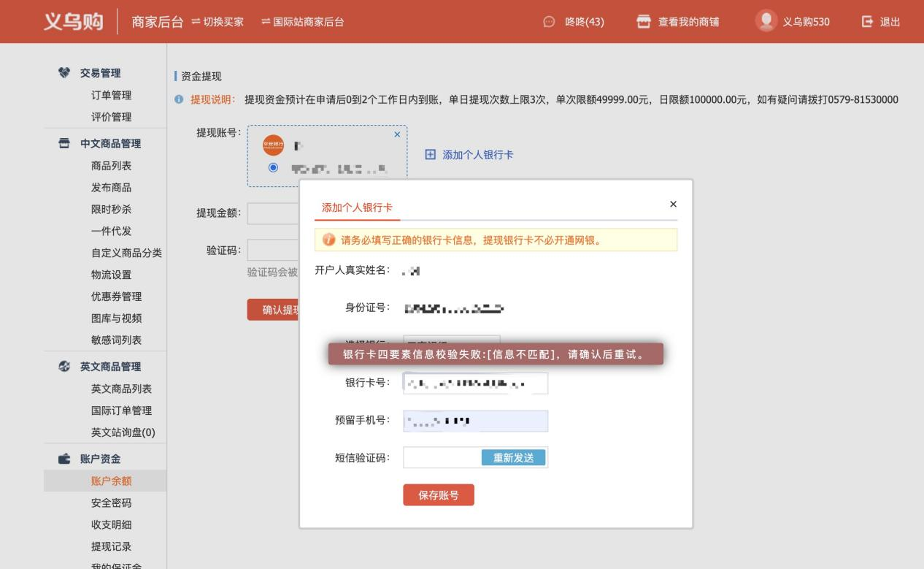Click the 账户资金 wallet icon
The height and width of the screenshot is (569, 924).
coord(63,459)
